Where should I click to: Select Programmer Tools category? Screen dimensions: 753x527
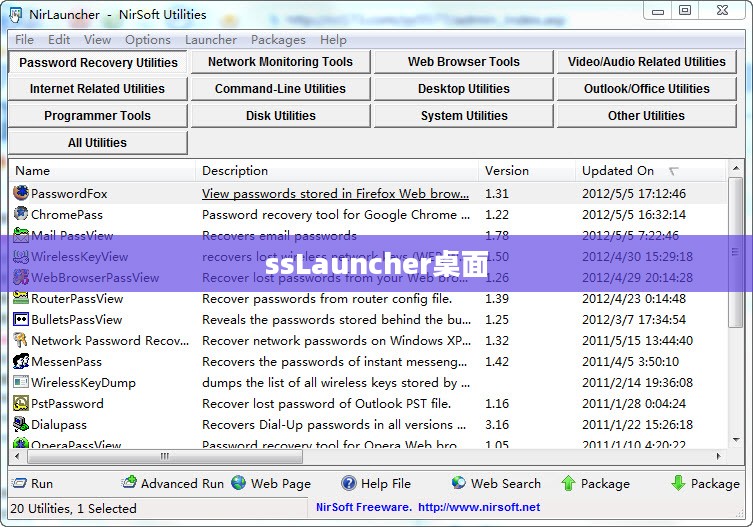97,116
